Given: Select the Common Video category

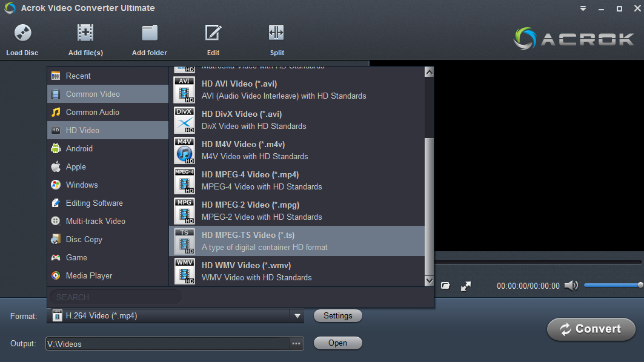Looking at the screenshot, I should (x=108, y=94).
